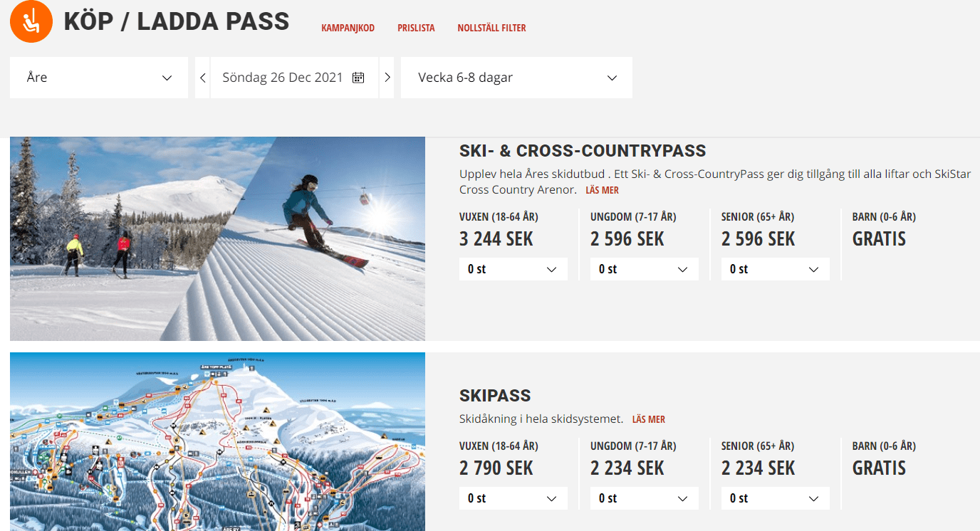Click Nollställ Filter to reset filters
This screenshot has width=980, height=531.
click(491, 28)
